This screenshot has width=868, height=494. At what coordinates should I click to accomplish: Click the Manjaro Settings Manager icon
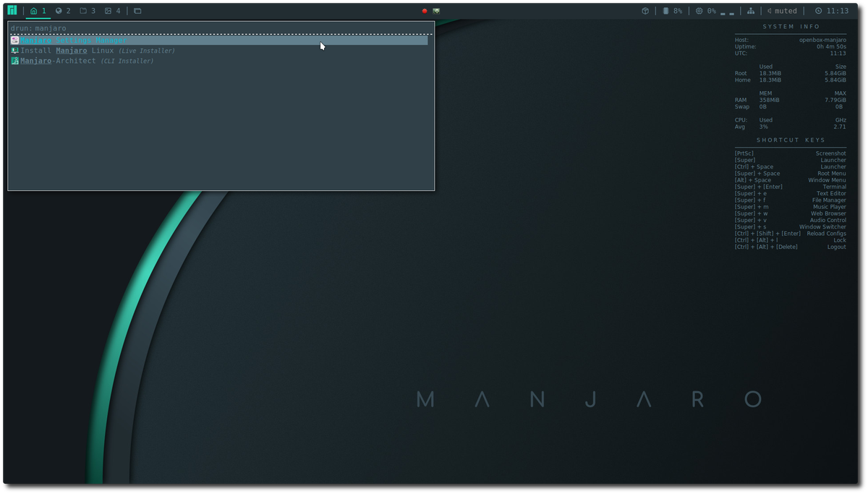[14, 41]
